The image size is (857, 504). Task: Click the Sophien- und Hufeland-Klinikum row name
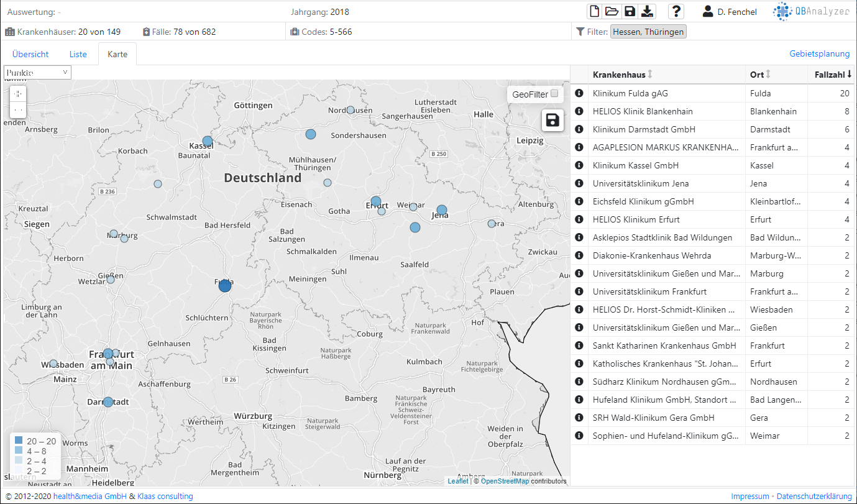[x=666, y=436]
